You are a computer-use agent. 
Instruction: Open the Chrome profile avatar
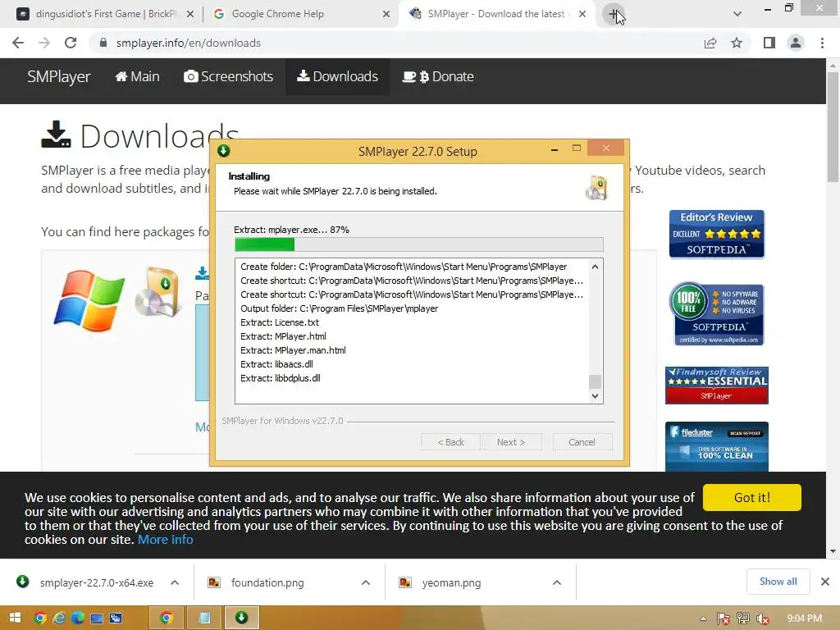pyautogui.click(x=796, y=43)
